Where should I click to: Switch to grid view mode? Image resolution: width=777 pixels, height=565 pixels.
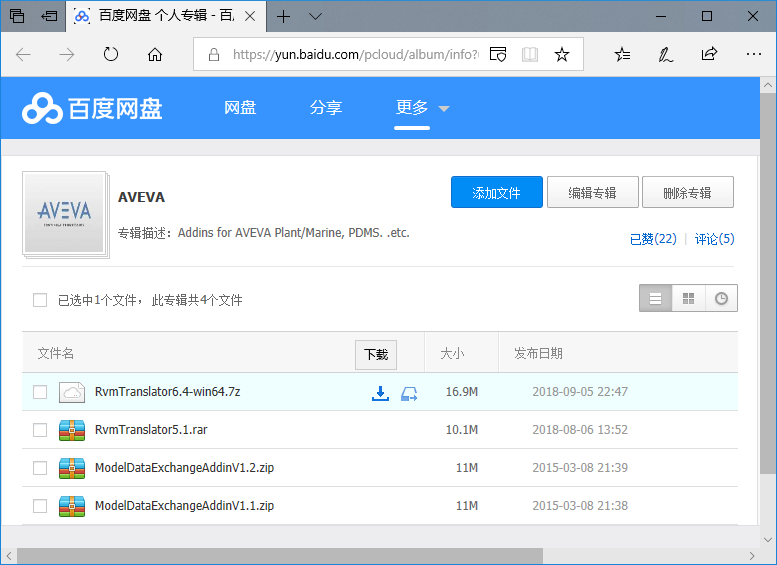(x=688, y=298)
